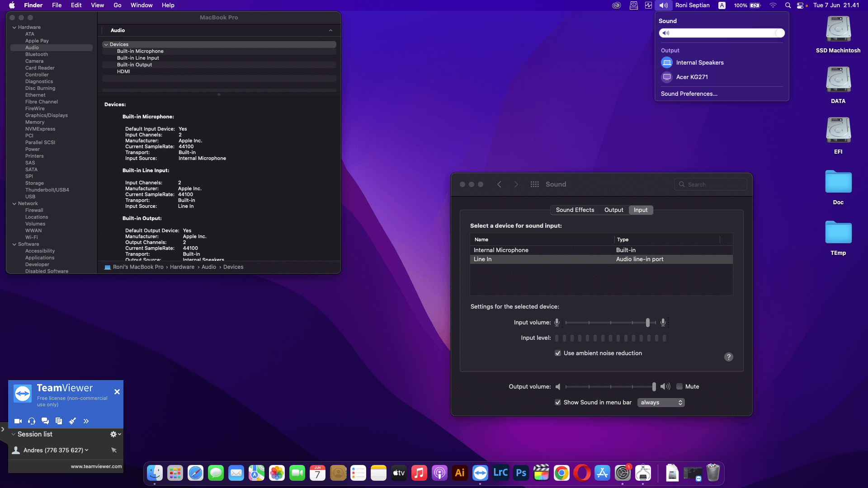The width and height of the screenshot is (868, 488).
Task: Go back in Sound preferences window
Action: click(499, 184)
